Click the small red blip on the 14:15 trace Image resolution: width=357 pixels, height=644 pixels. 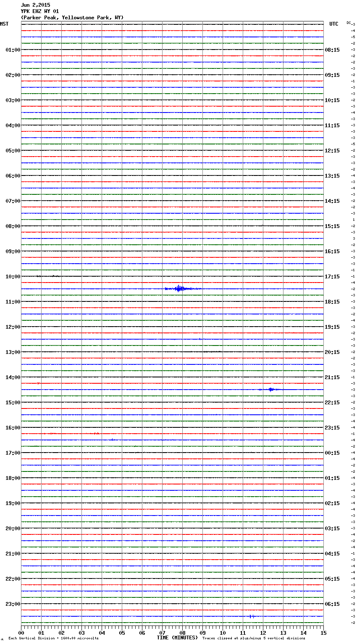(x=38, y=383)
